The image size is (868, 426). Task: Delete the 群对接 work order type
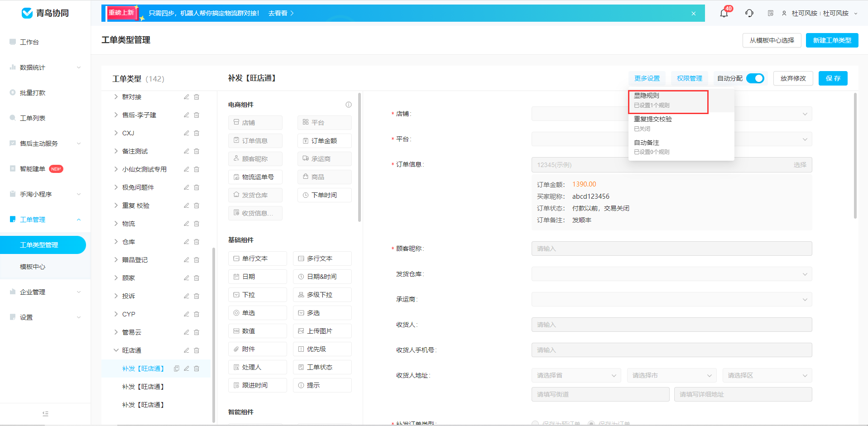(197, 97)
